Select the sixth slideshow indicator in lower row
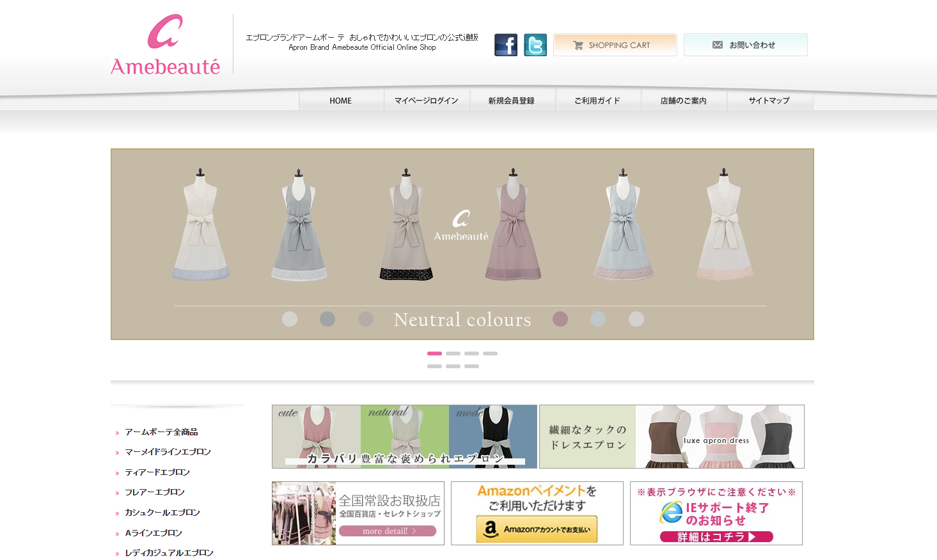Screen dimensions: 937x560 pyautogui.click(x=453, y=366)
